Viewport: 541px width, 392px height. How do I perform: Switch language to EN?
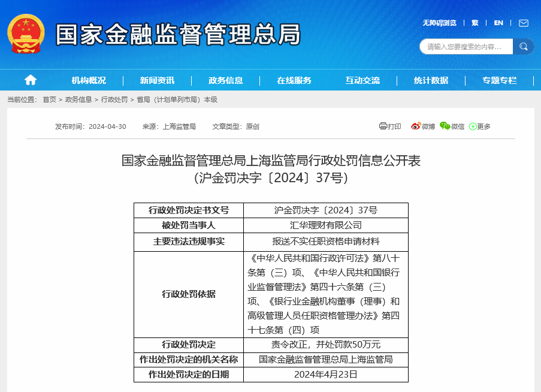pos(498,23)
